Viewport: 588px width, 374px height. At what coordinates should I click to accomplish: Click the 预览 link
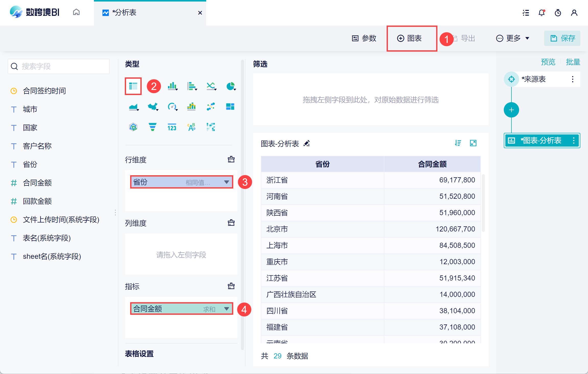click(x=548, y=62)
